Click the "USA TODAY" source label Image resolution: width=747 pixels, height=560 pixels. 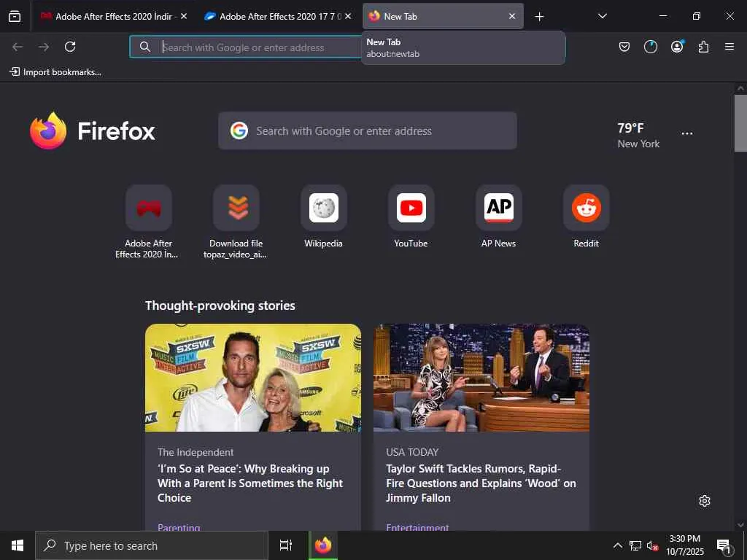click(x=412, y=452)
